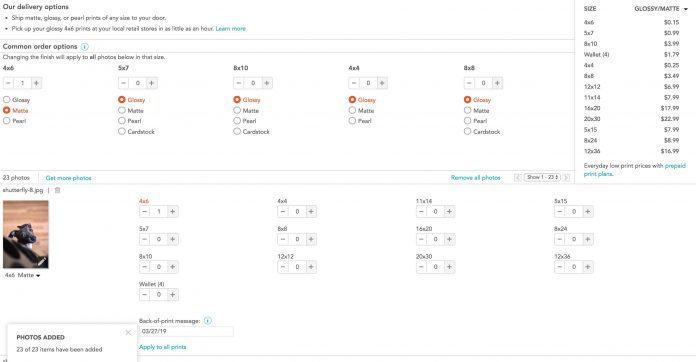Open the Show 1 - 23 page selector

click(542, 177)
